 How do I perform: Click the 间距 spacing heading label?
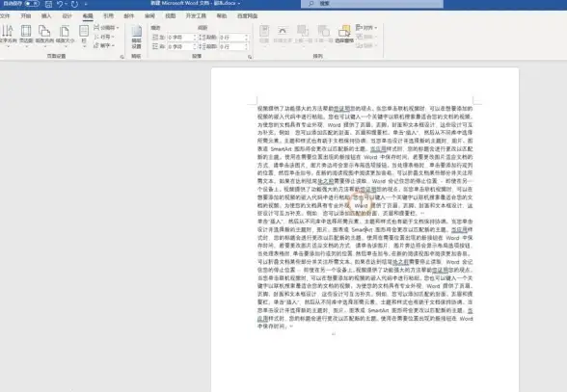pyautogui.click(x=202, y=28)
